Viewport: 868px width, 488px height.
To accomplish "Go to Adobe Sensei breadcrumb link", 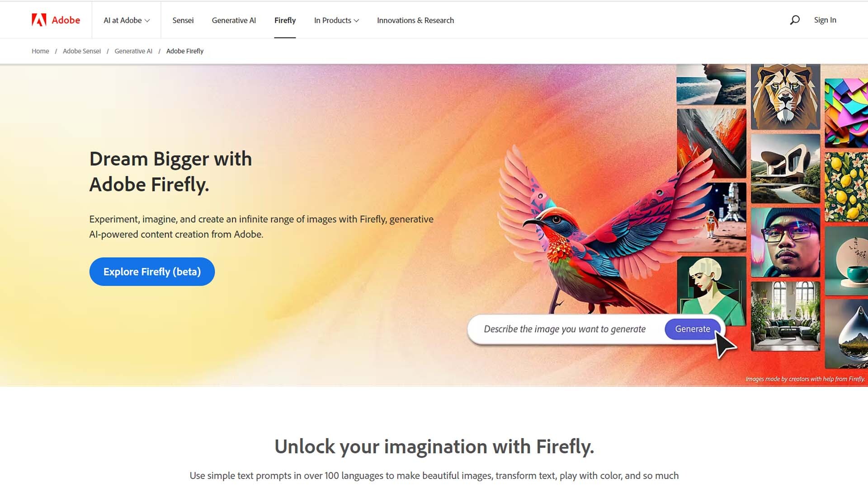I will coord(82,51).
